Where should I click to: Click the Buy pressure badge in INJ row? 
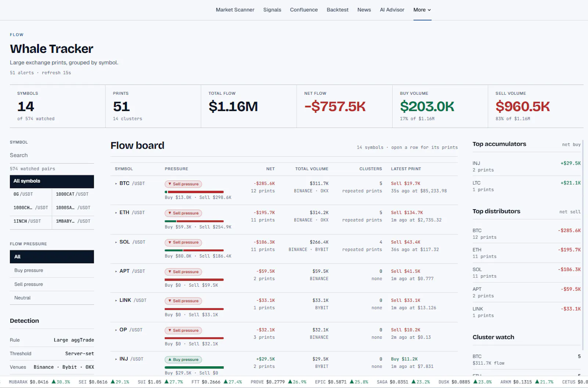point(183,360)
